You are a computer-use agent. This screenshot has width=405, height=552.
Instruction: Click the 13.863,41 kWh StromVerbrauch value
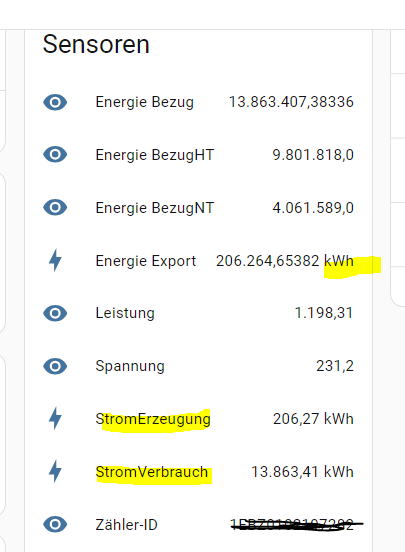(302, 472)
